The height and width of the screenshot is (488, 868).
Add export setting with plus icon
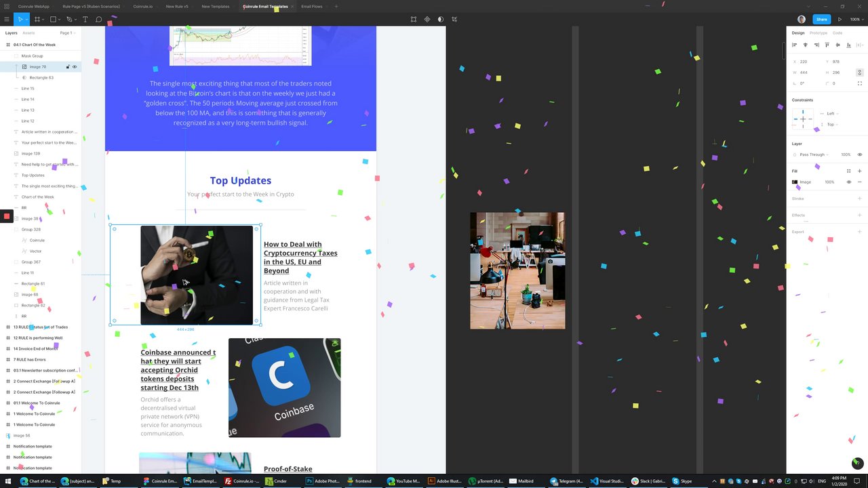pos(860,232)
